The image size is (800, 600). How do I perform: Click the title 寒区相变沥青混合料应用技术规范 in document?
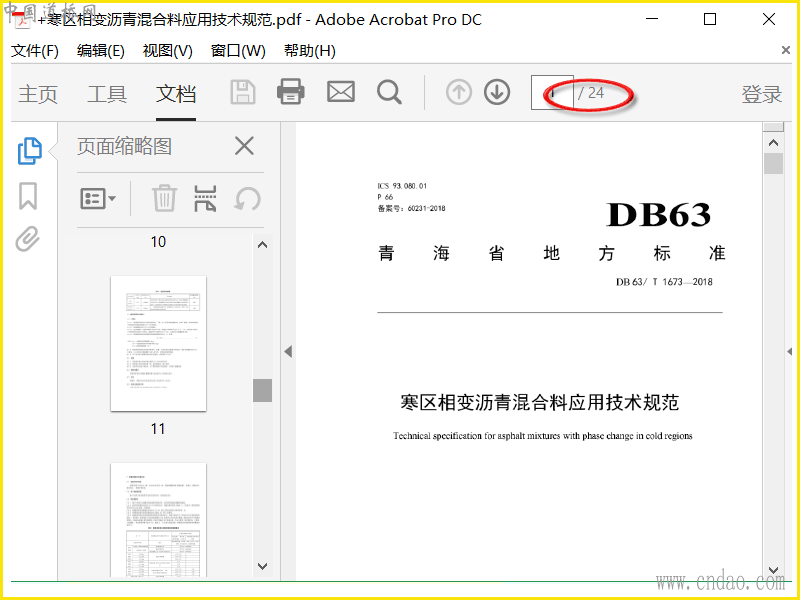539,402
